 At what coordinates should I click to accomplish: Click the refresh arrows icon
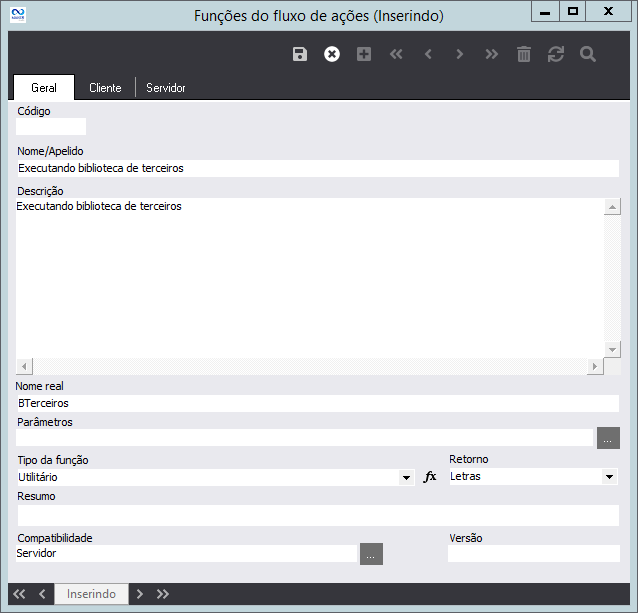[x=556, y=54]
